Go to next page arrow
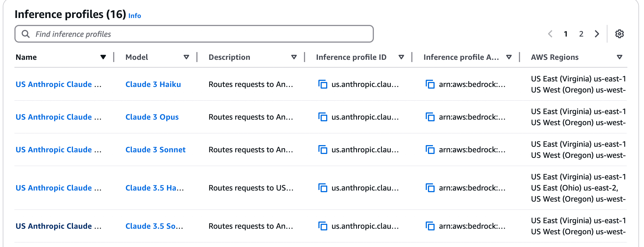This screenshot has width=644, height=247. click(597, 34)
